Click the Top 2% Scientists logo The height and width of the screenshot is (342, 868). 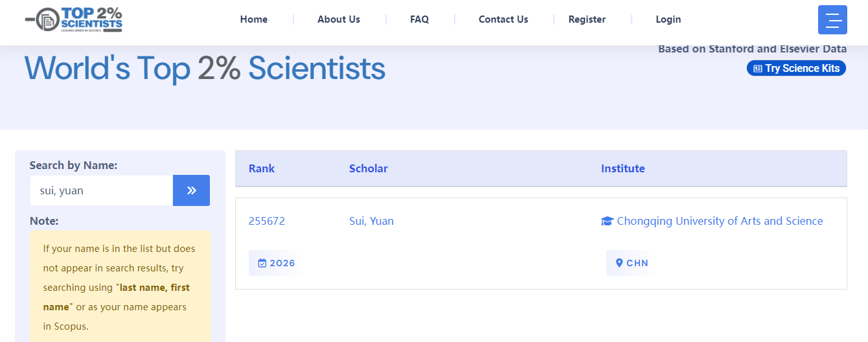pyautogui.click(x=73, y=19)
